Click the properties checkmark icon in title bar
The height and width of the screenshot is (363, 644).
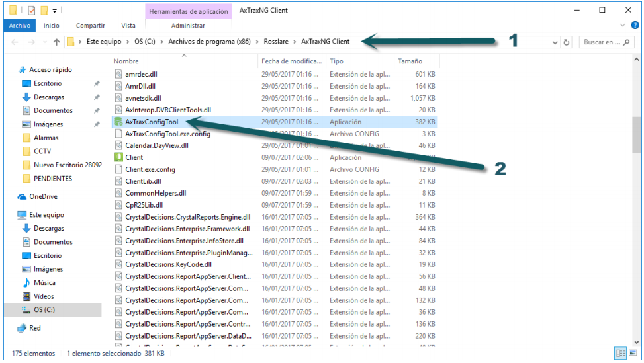coord(32,11)
